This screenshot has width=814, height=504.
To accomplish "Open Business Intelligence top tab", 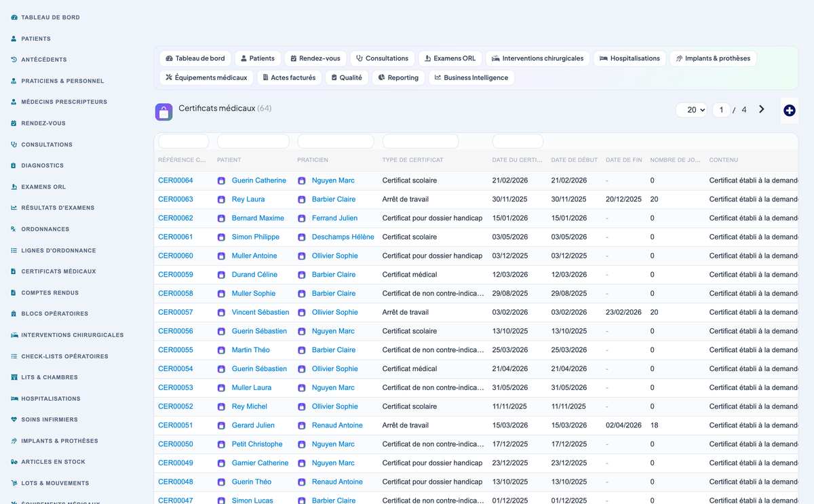I will point(471,77).
